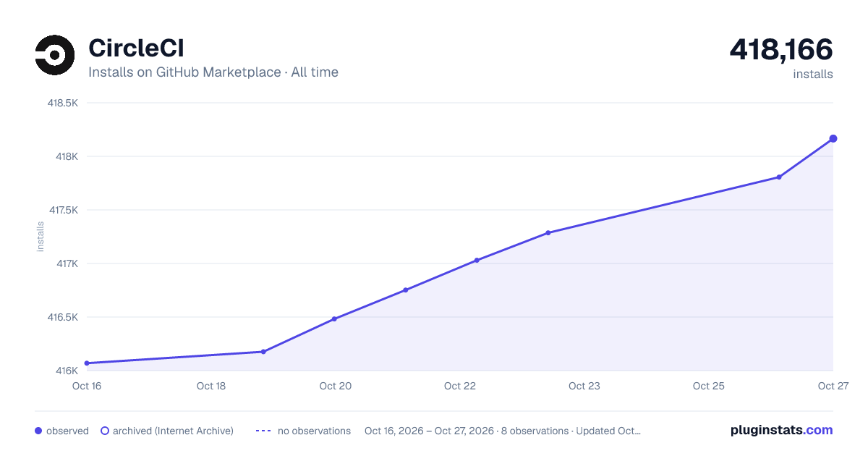This screenshot has height=456, width=868.
Task: Select the data point above the Oct 20 label
Action: [334, 319]
